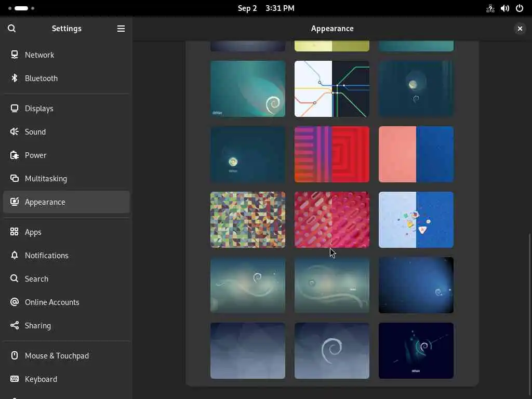
Task: Click the Sharing icon
Action: 14,325
